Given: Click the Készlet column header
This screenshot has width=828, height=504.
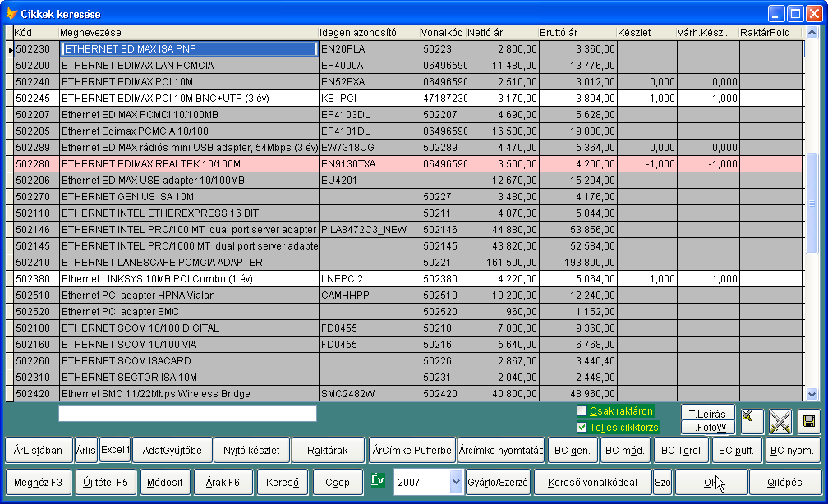Looking at the screenshot, I should (646, 33).
